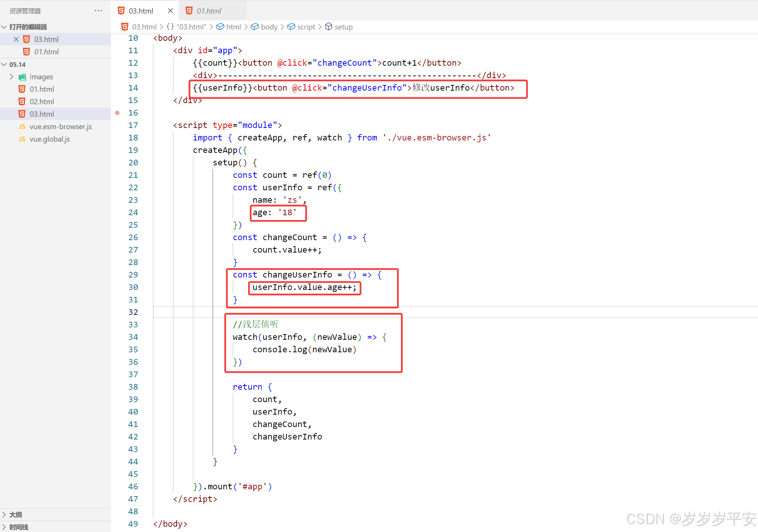This screenshot has width=758, height=532.
Task: Open vue.esm-browser.js from file tree
Action: [60, 127]
